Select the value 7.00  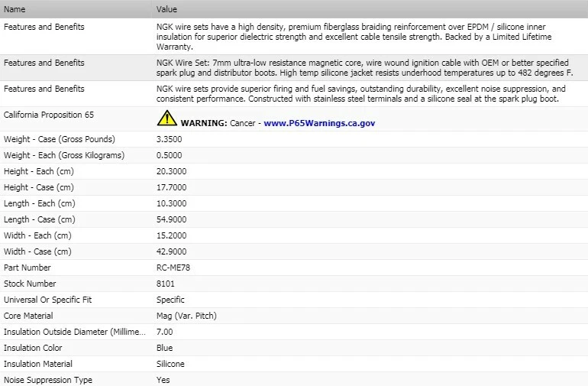(165, 332)
